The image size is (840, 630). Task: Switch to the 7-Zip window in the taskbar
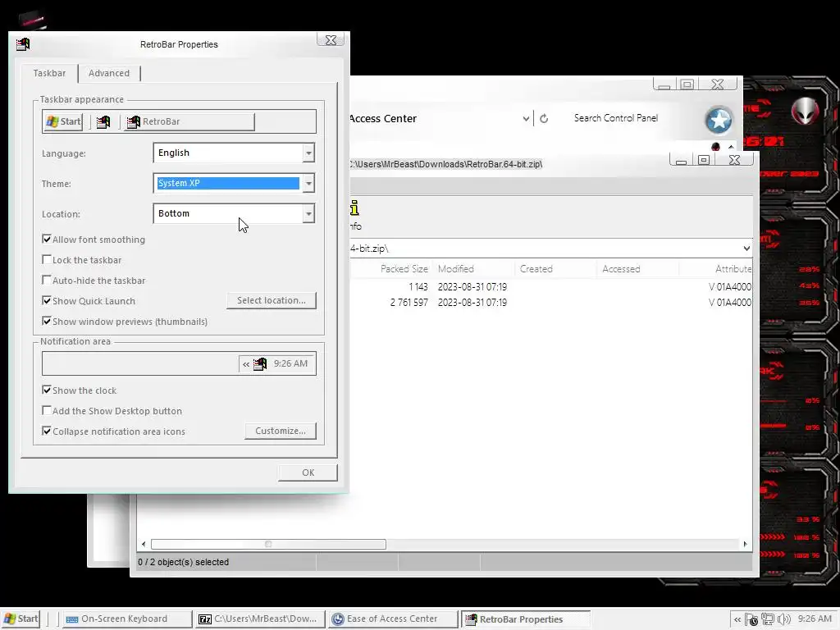260,619
